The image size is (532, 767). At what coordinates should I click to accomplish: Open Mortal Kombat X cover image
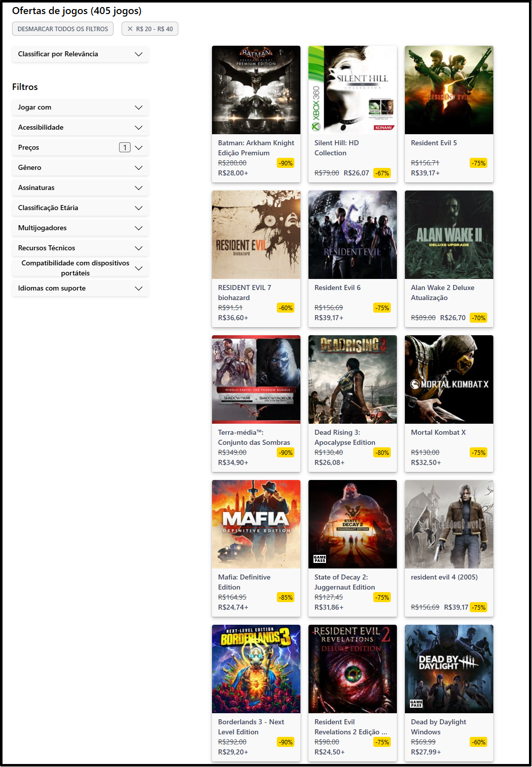[x=449, y=379]
